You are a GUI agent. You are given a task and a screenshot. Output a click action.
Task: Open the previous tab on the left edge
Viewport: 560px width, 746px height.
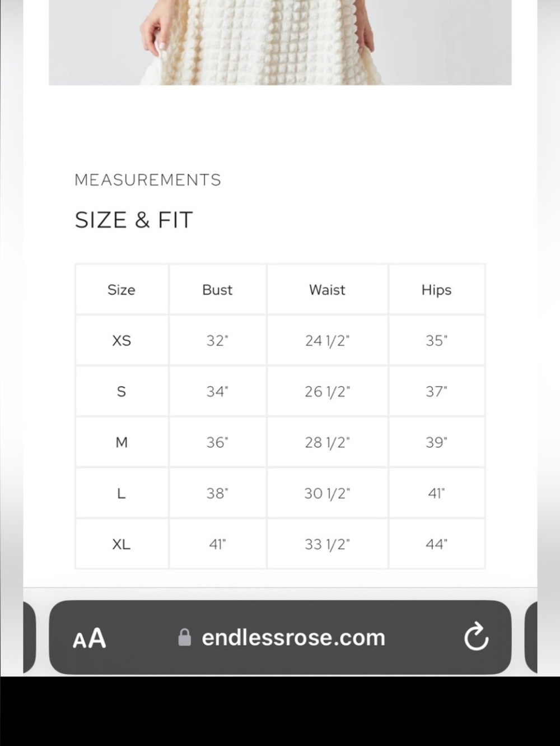pyautogui.click(x=29, y=637)
